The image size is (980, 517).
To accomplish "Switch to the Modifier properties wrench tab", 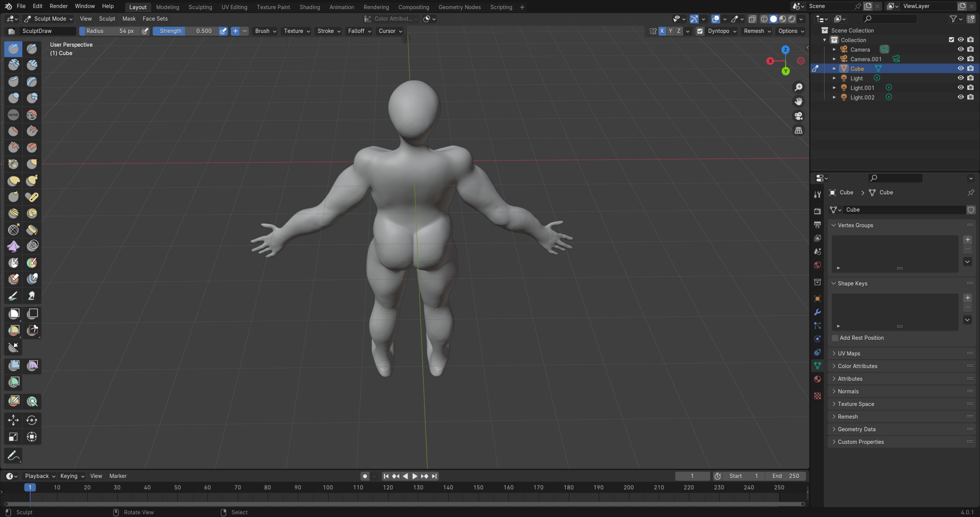I will [818, 312].
